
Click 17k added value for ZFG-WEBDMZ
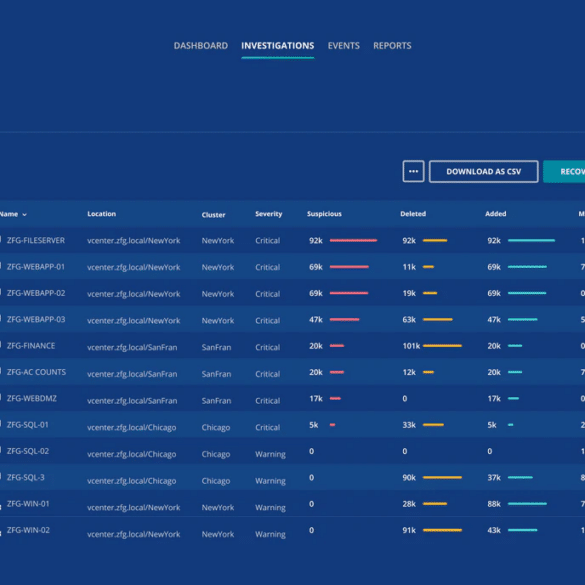coord(494,398)
